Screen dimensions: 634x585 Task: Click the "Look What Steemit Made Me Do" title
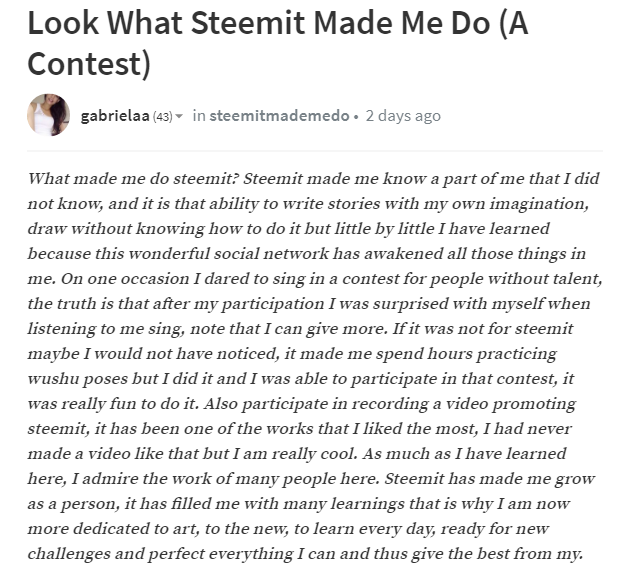pyautogui.click(x=277, y=24)
